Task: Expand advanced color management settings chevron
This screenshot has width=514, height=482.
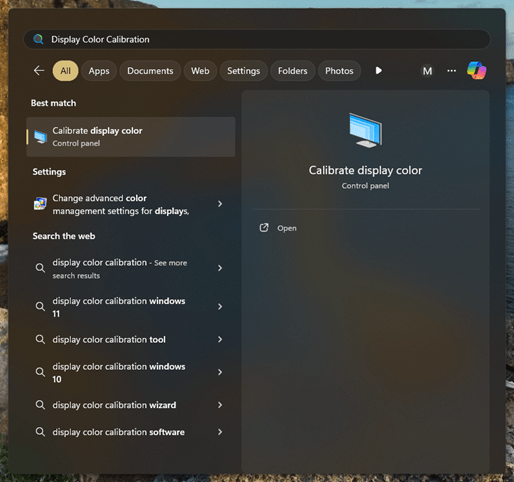Action: pos(220,204)
